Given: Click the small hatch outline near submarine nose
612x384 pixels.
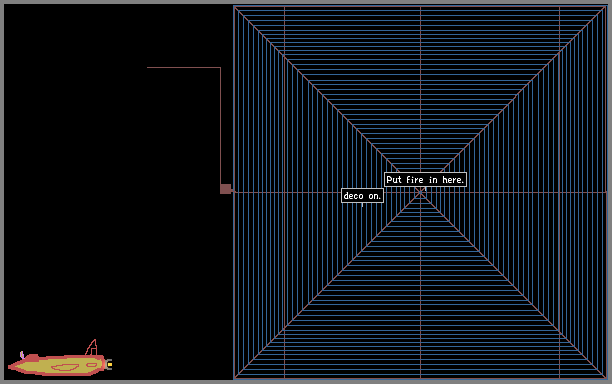Looking at the screenshot, I should coord(92,365).
